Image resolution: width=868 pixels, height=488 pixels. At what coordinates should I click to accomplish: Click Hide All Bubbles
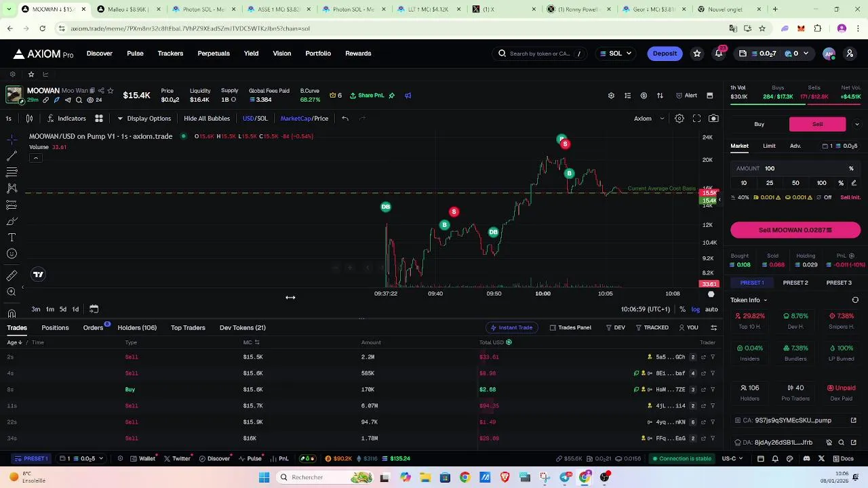coord(207,119)
